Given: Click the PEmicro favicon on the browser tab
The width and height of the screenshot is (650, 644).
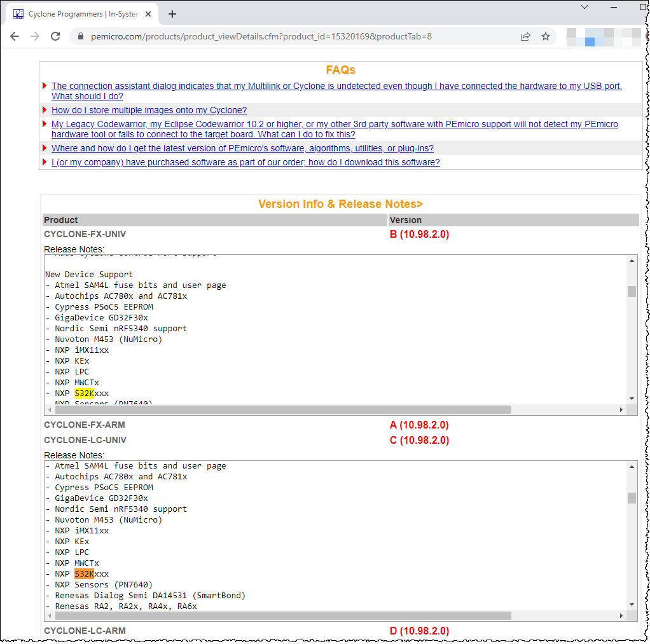Looking at the screenshot, I should click(19, 13).
